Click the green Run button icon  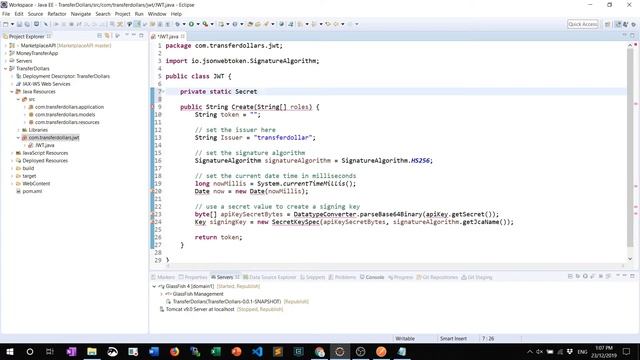[191, 24]
